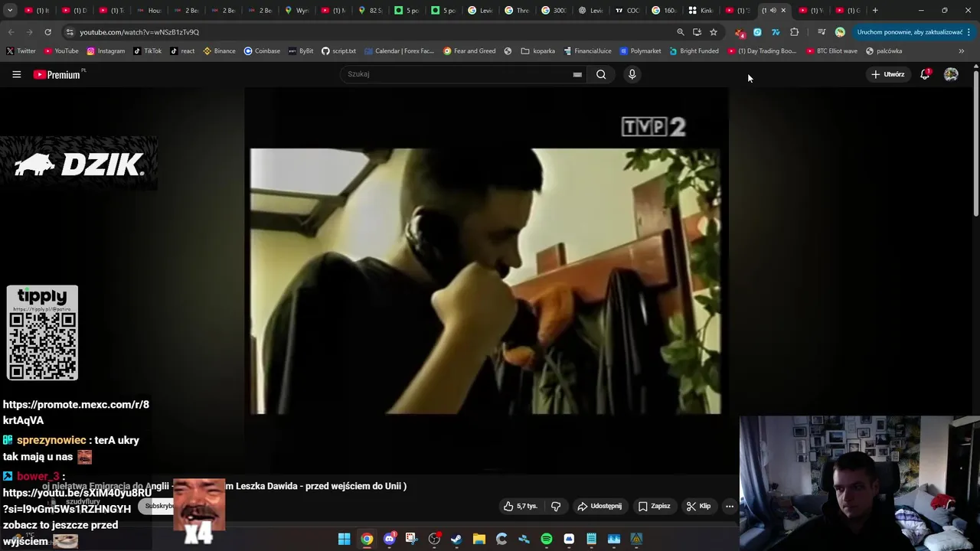Bookmark this page with the star icon

click(714, 32)
